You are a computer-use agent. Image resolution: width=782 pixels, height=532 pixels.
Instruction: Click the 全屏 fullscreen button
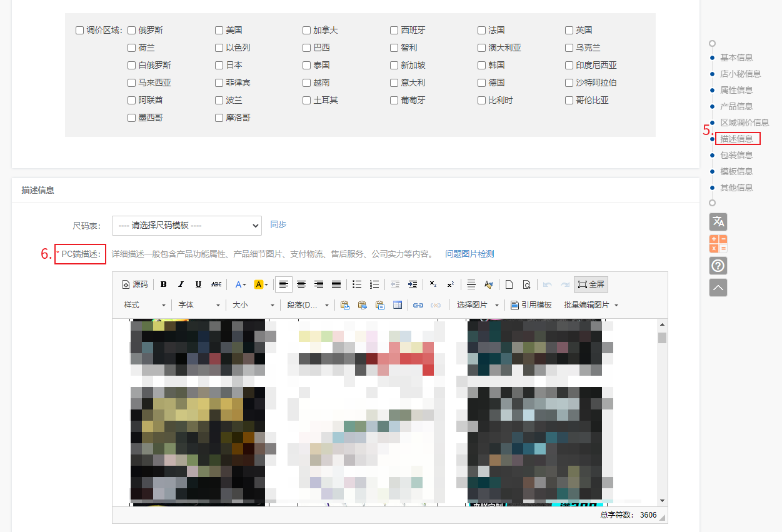pyautogui.click(x=591, y=284)
